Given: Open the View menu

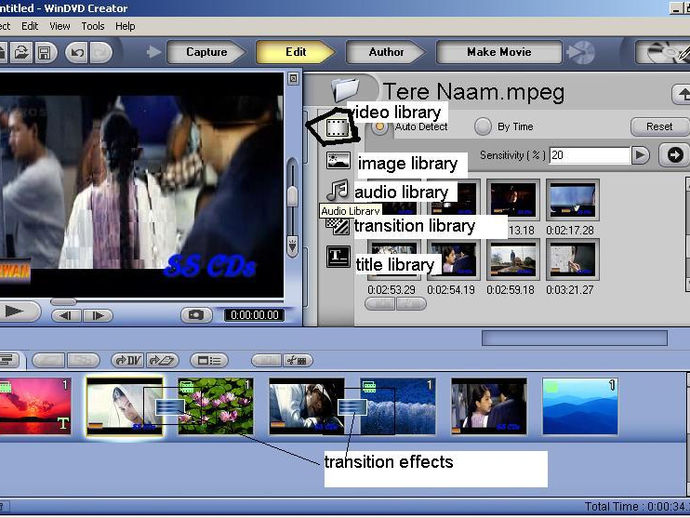Looking at the screenshot, I should tap(59, 26).
